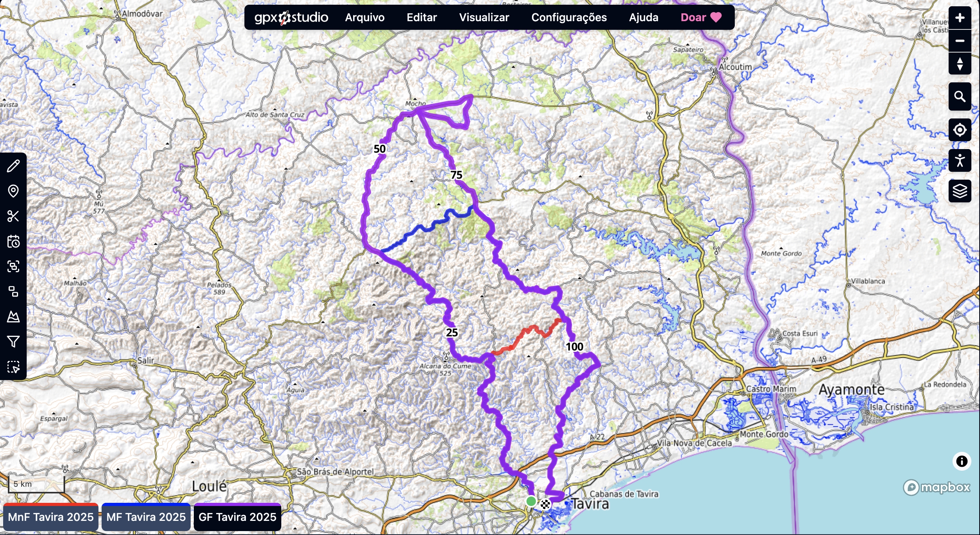Screen dimensions: 980x535
Task: Click the Salir village label
Action: pyautogui.click(x=146, y=360)
